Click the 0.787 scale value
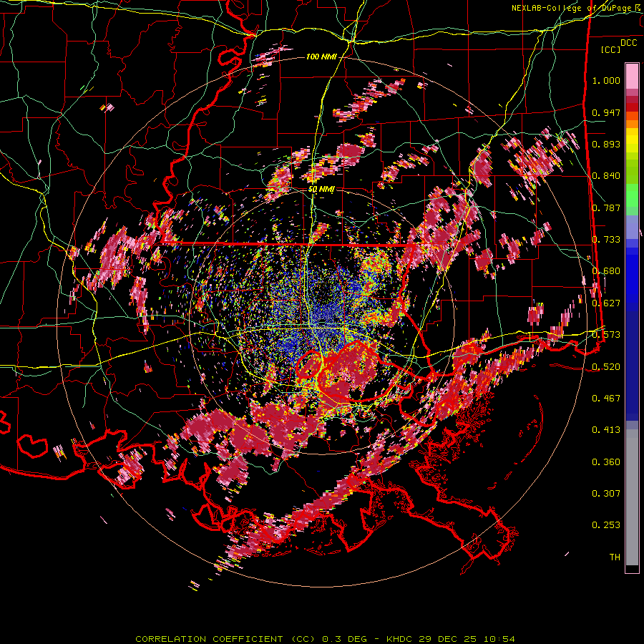Image resolution: width=644 pixels, height=644 pixels. tap(606, 208)
